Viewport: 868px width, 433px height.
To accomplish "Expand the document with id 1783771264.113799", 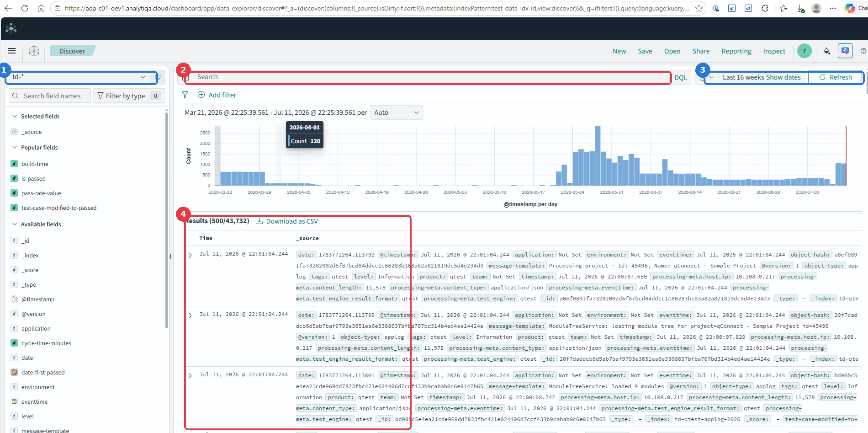I will pos(190,315).
